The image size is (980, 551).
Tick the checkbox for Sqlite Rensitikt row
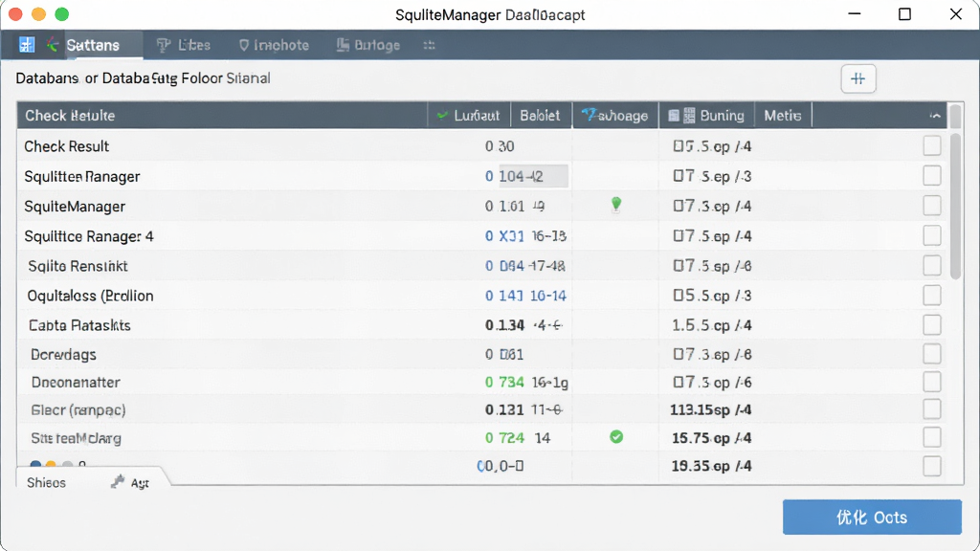point(932,266)
